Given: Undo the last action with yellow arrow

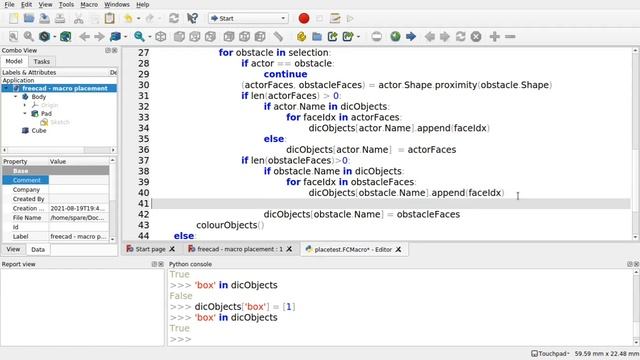Looking at the screenshot, I should 128,18.
